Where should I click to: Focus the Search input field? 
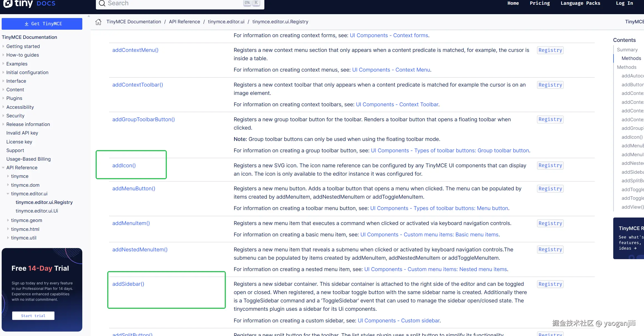[x=172, y=3]
